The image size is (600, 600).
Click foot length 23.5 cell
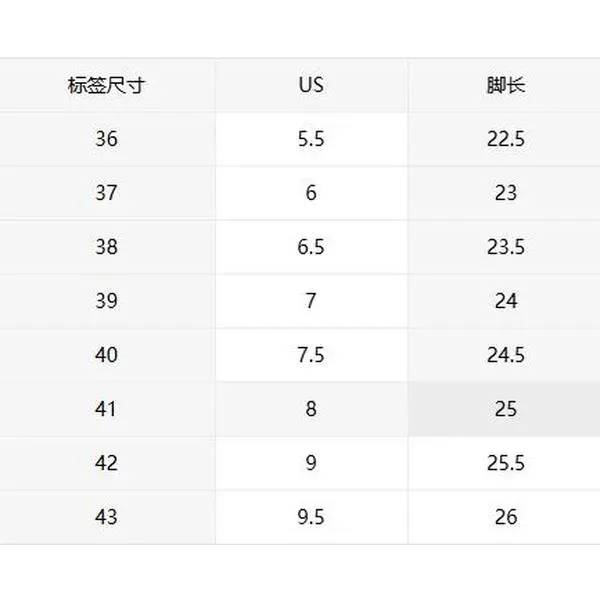pos(505,247)
